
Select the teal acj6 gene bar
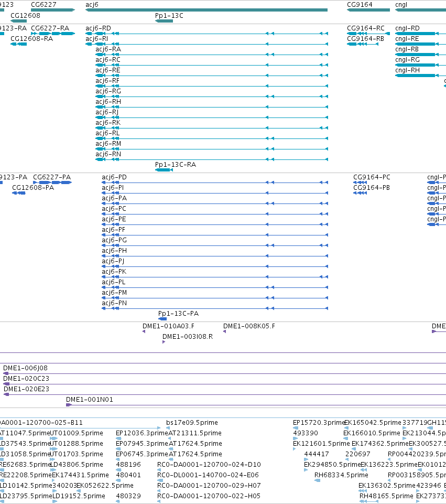(x=206, y=10)
